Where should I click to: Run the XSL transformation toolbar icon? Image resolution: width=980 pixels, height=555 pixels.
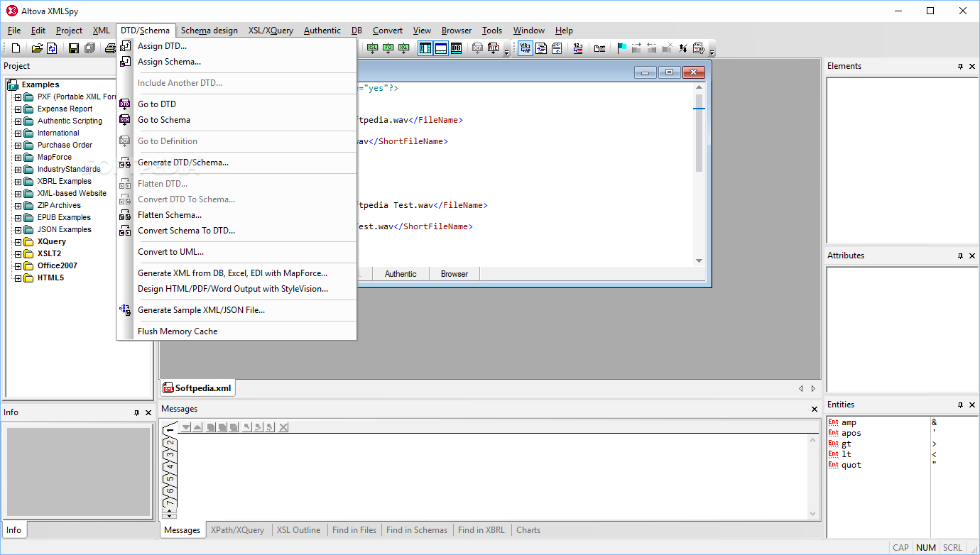coord(372,48)
